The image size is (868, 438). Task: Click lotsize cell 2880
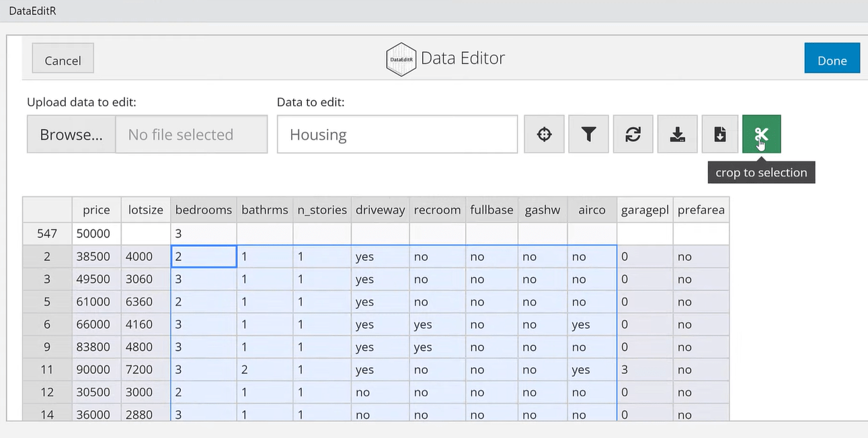coord(146,412)
